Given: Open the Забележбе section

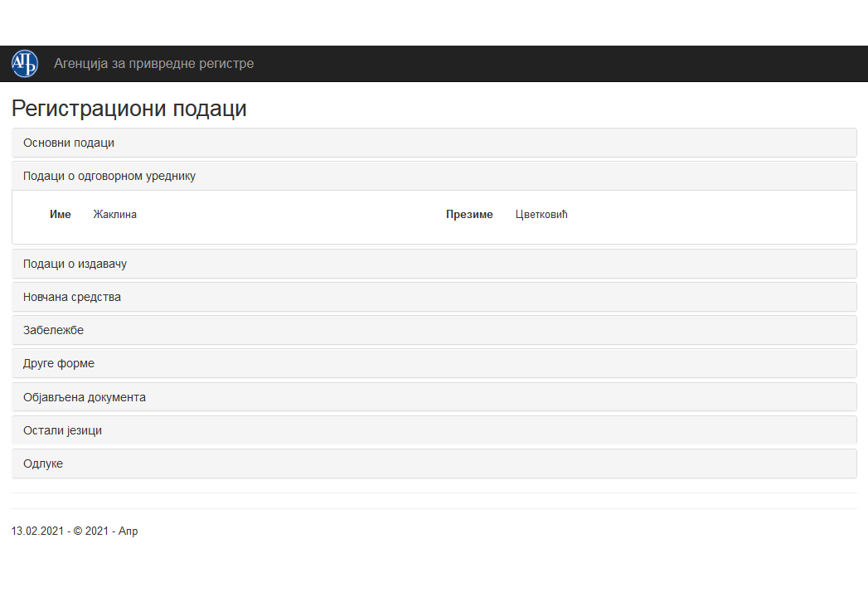Looking at the screenshot, I should tap(53, 330).
